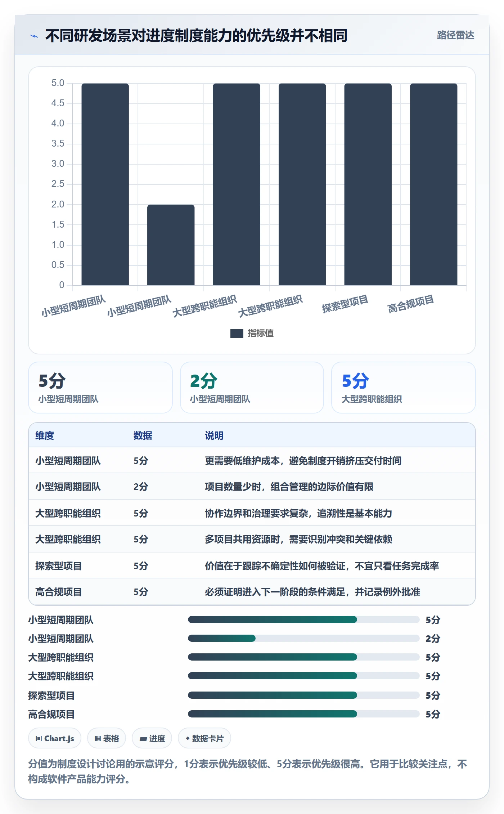Click the 路径雷达 label in the header
This screenshot has height=814, width=504.
pos(455,35)
